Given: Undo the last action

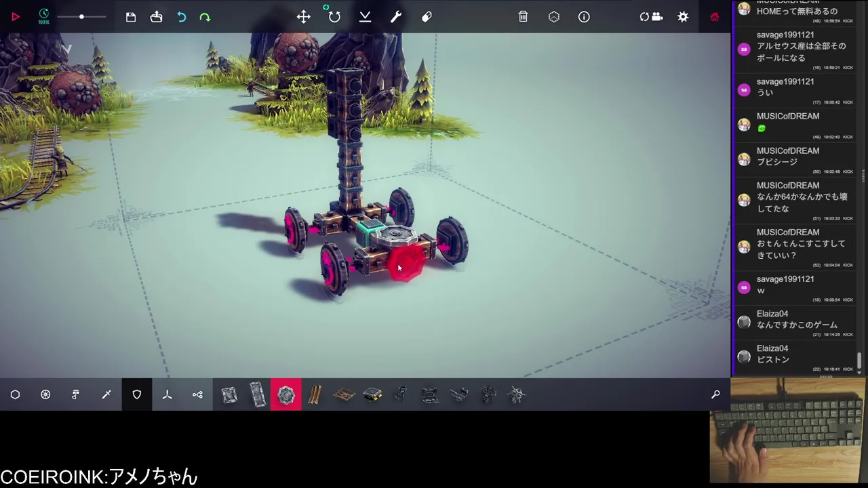Looking at the screenshot, I should (182, 17).
